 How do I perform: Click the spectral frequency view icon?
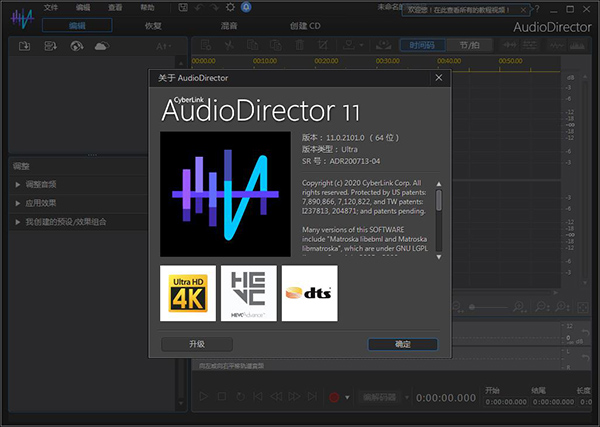577,46
